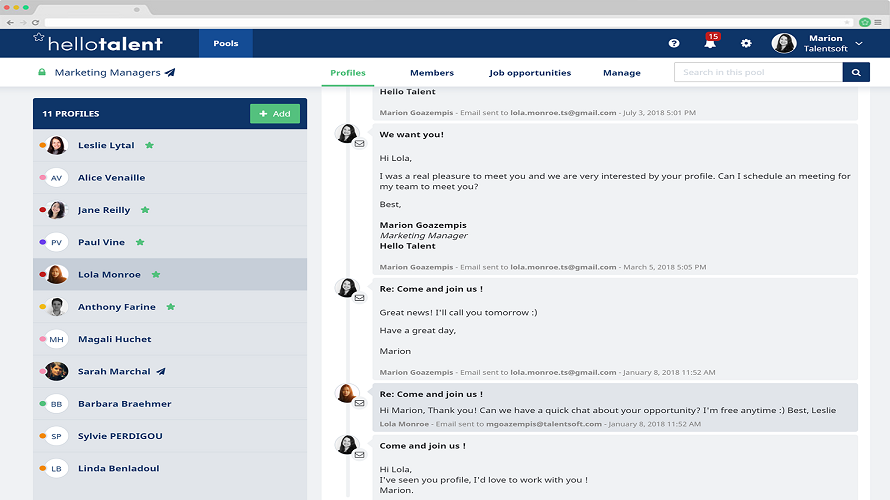Open the settings gear icon
890x500 pixels.
pyautogui.click(x=746, y=43)
